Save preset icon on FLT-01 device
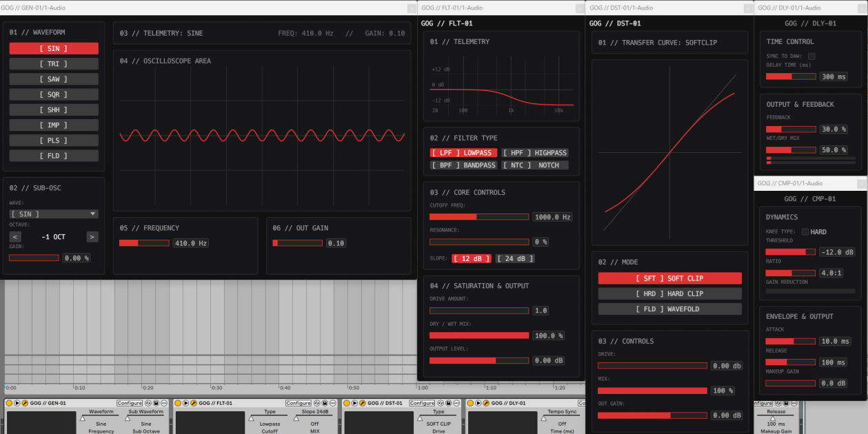Image resolution: width=868 pixels, height=434 pixels. pos(325,403)
